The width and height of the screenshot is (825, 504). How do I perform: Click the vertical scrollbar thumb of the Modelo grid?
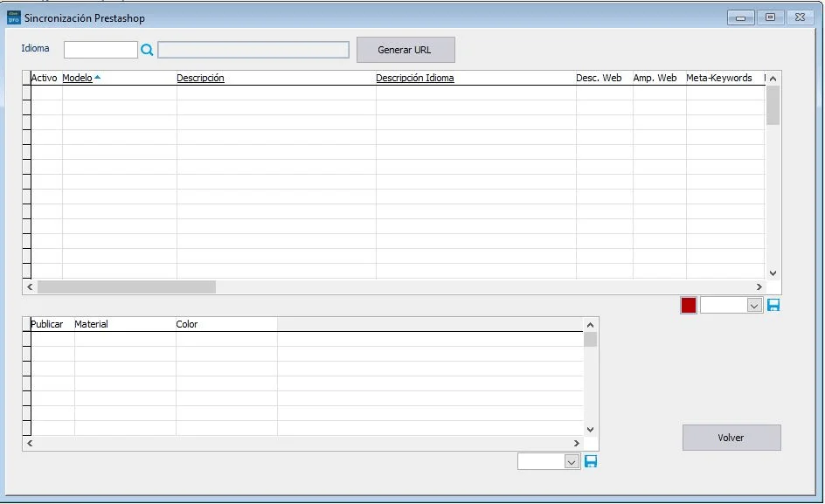click(x=773, y=105)
